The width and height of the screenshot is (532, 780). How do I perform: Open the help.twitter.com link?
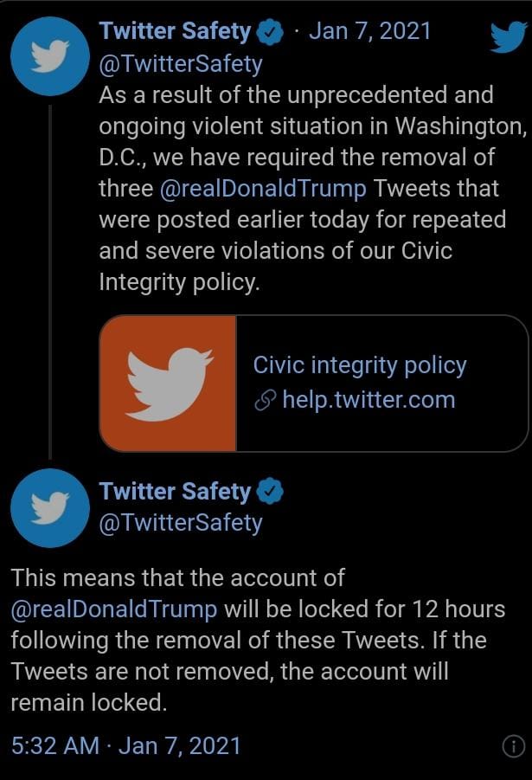click(369, 400)
